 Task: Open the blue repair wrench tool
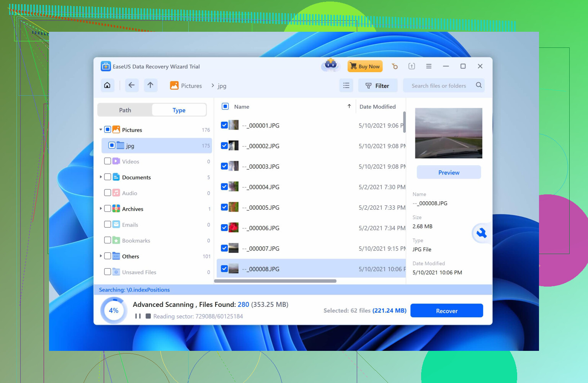[481, 233]
